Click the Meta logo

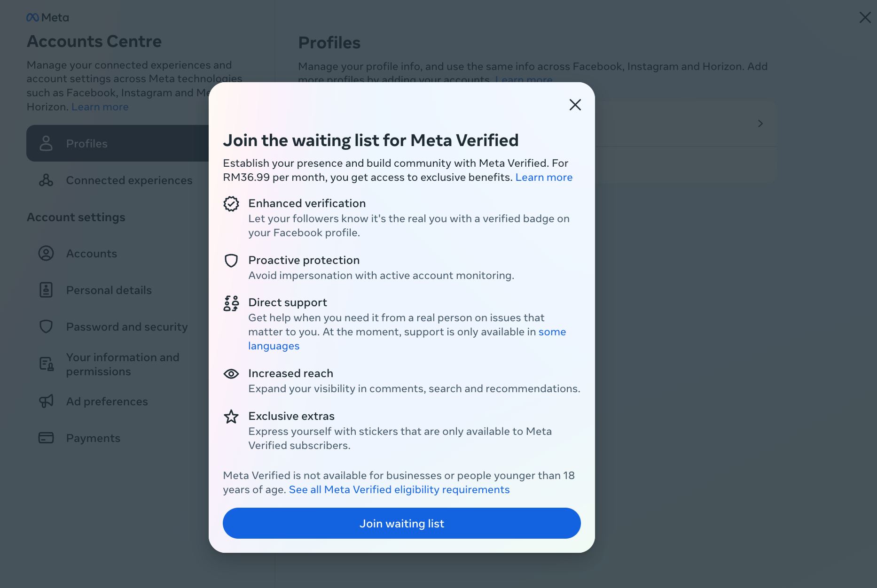point(47,18)
